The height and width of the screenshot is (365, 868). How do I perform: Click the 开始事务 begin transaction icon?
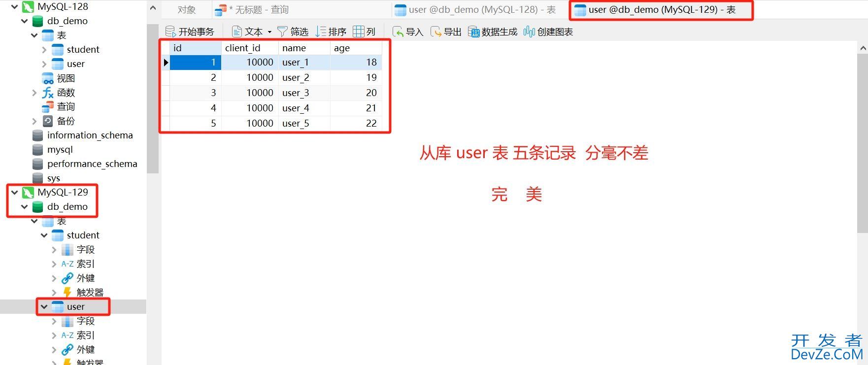pyautogui.click(x=170, y=32)
